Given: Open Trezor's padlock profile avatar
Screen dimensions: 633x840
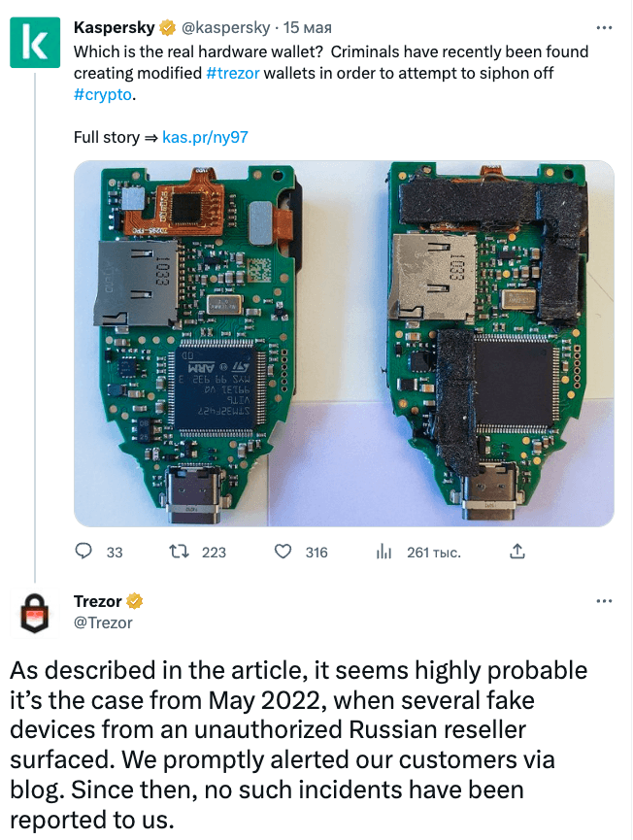Looking at the screenshot, I should tap(35, 616).
